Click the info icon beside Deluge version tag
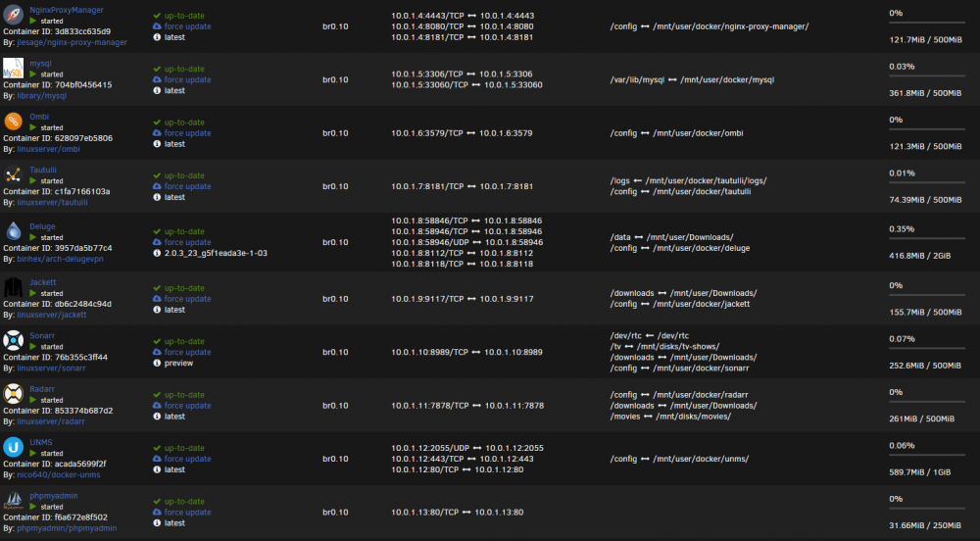This screenshot has width=980, height=541. point(157,253)
